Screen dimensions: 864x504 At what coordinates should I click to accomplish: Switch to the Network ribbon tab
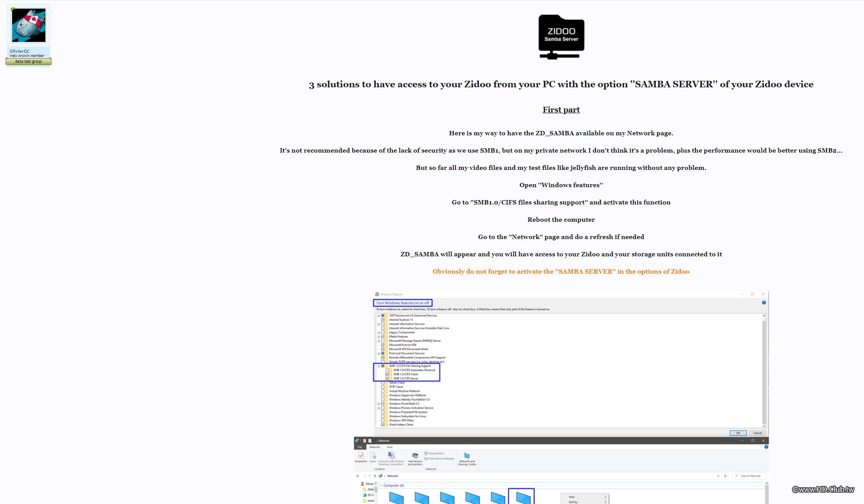[x=374, y=447]
